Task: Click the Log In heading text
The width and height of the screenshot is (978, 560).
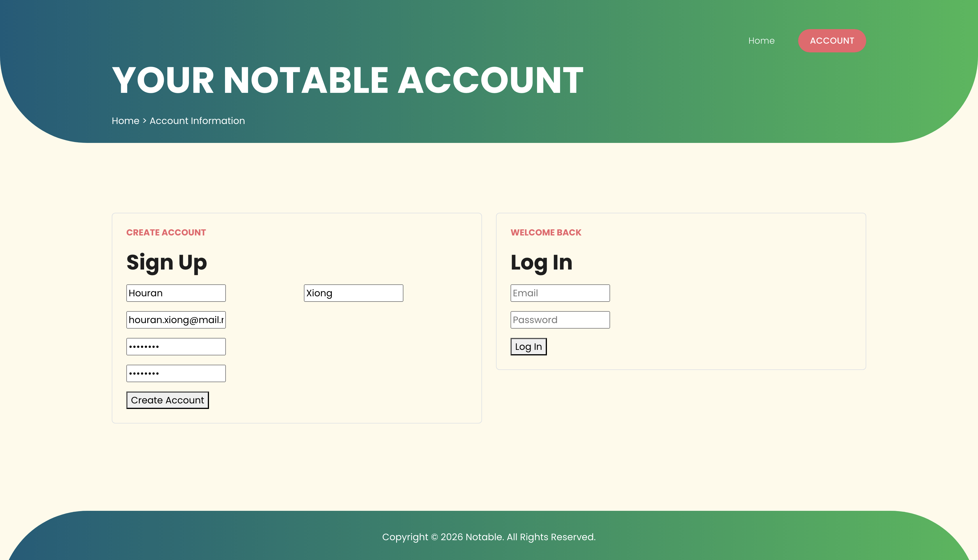Action: (x=541, y=263)
